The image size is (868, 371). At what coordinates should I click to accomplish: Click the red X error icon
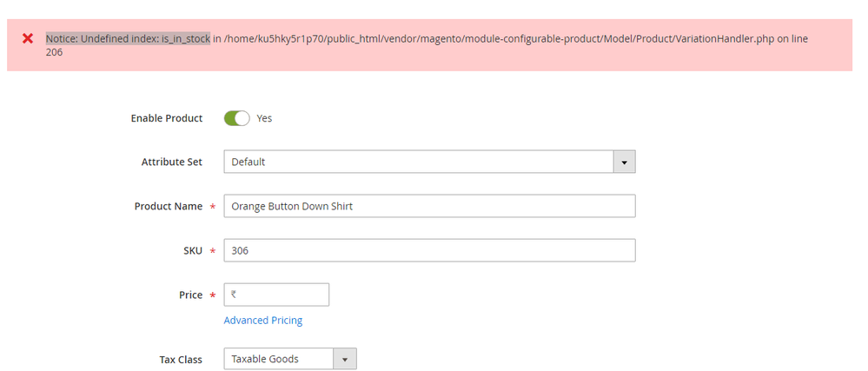click(27, 39)
